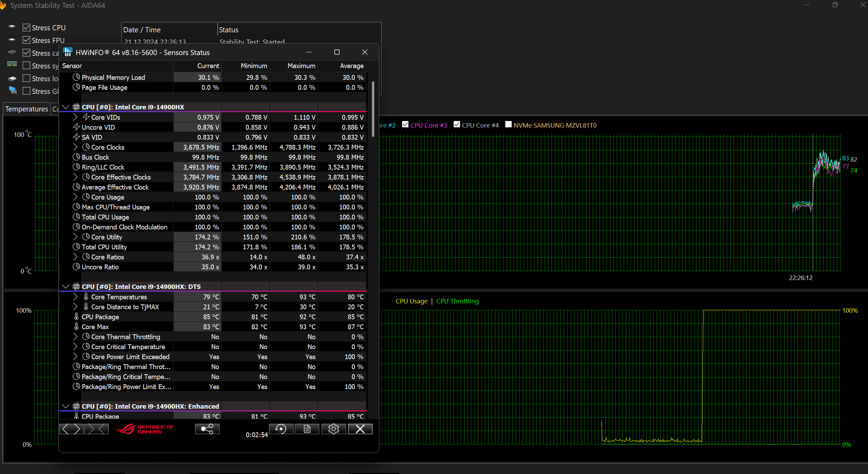Click the FPU chip icon beside Stress FPU
The height and width of the screenshot is (474, 868).
tap(12, 39)
